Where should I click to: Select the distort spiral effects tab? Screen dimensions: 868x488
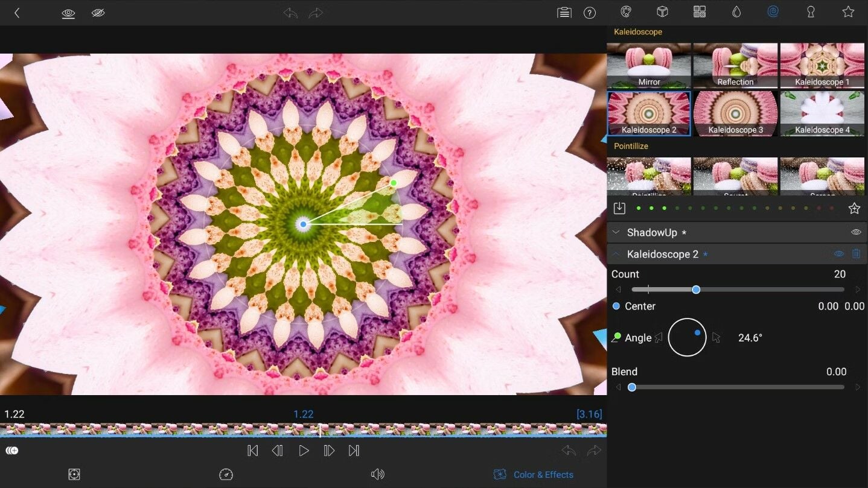click(x=773, y=12)
